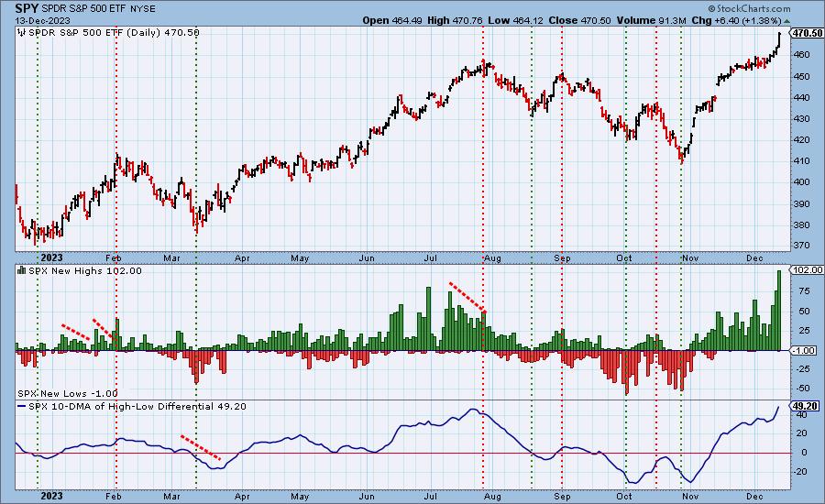The image size is (825, 504).
Task: Click the 440 price axis label
Action: click(802, 98)
